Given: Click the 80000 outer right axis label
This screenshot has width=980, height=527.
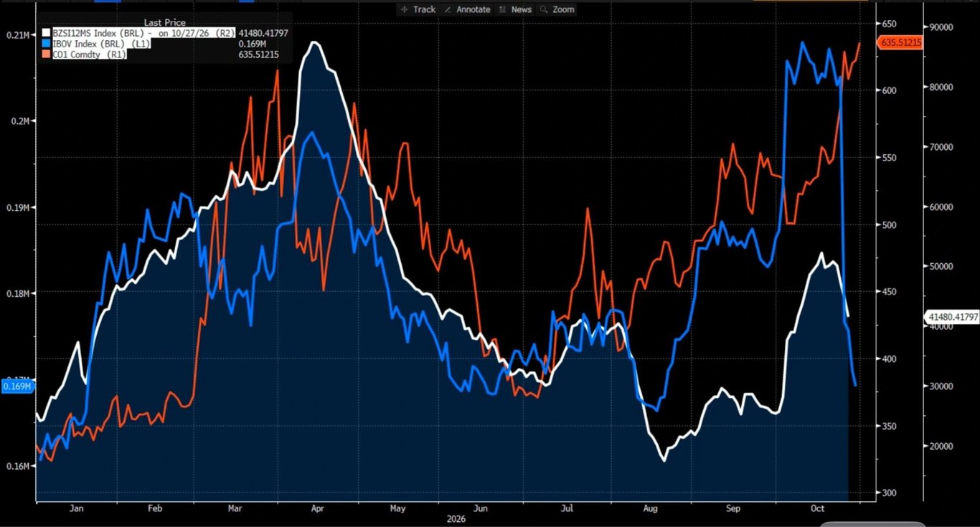Looking at the screenshot, I should pyautogui.click(x=941, y=87).
